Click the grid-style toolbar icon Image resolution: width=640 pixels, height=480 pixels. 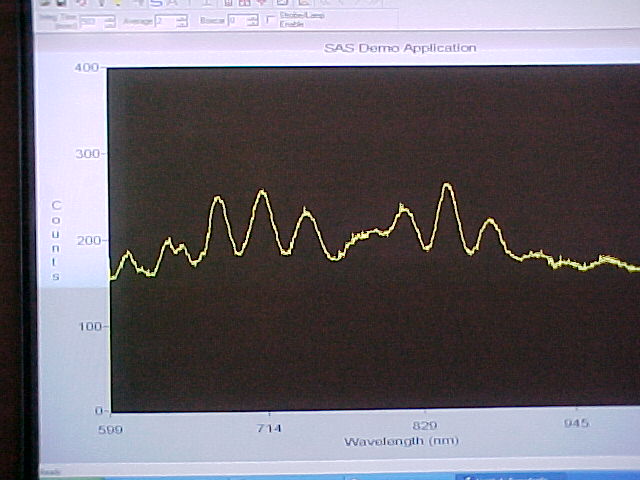(x=245, y=3)
